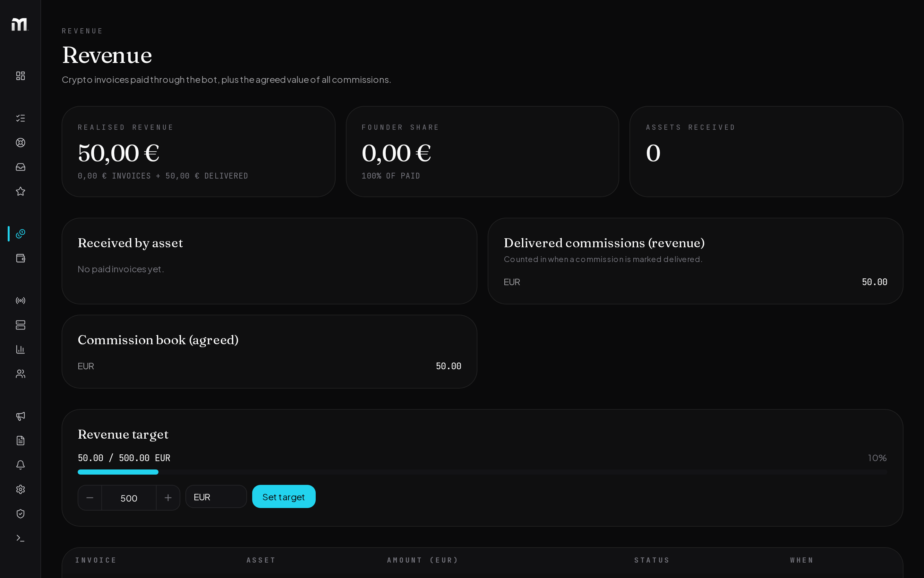
Task: Click the 'Revenue target' heading
Action: pos(123,435)
